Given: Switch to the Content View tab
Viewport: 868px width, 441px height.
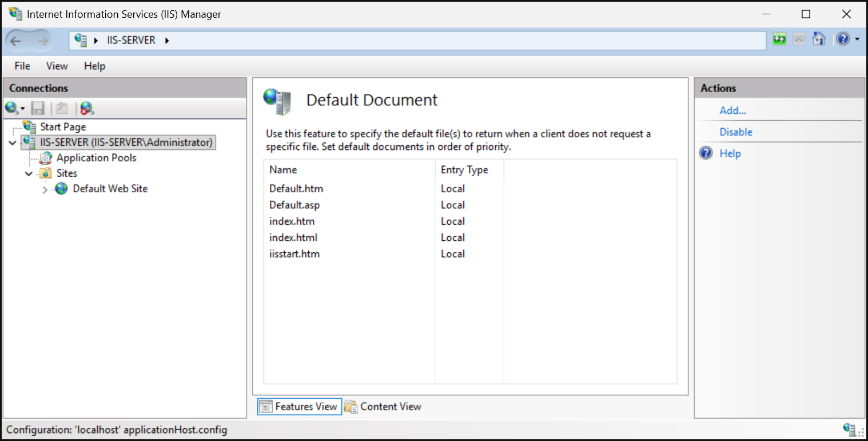Looking at the screenshot, I should (383, 407).
